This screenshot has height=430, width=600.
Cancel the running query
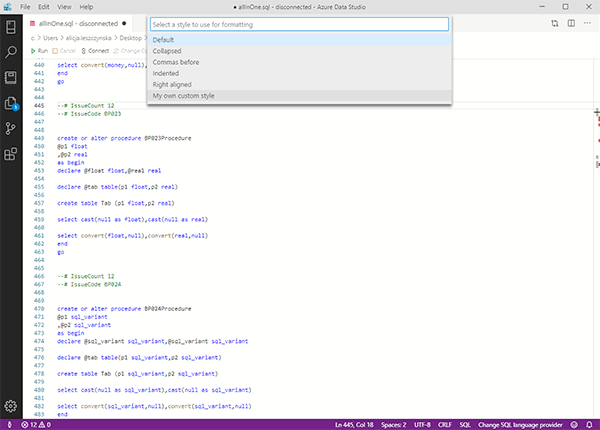point(64,51)
